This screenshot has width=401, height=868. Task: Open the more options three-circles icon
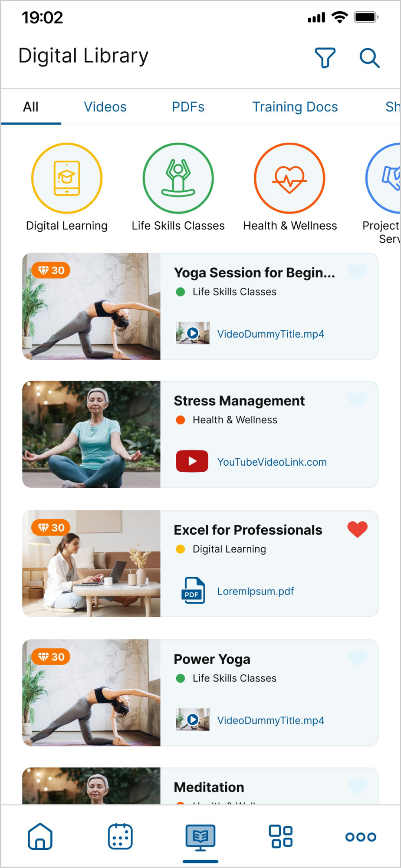tap(361, 837)
